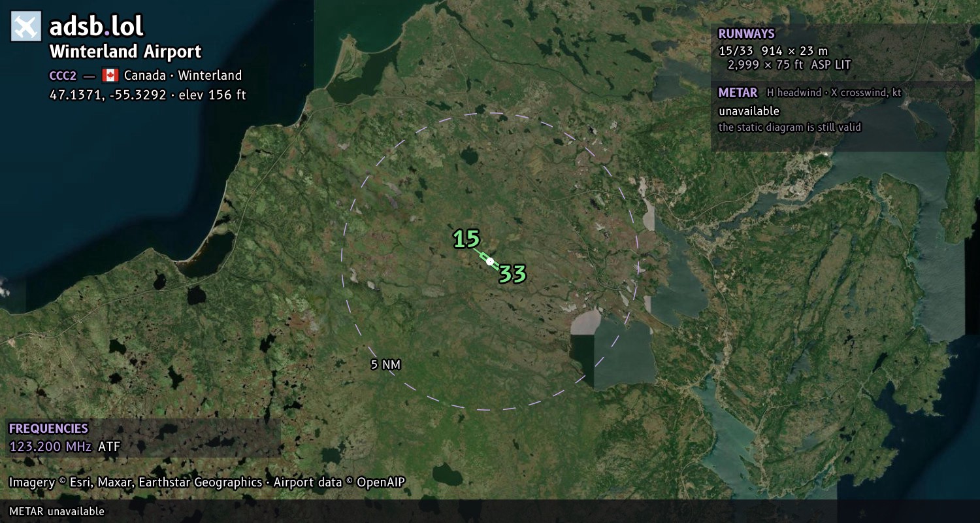Click "H headwind · X crosswind, kt" legend
Viewport: 980px width, 523px height.
pyautogui.click(x=834, y=93)
